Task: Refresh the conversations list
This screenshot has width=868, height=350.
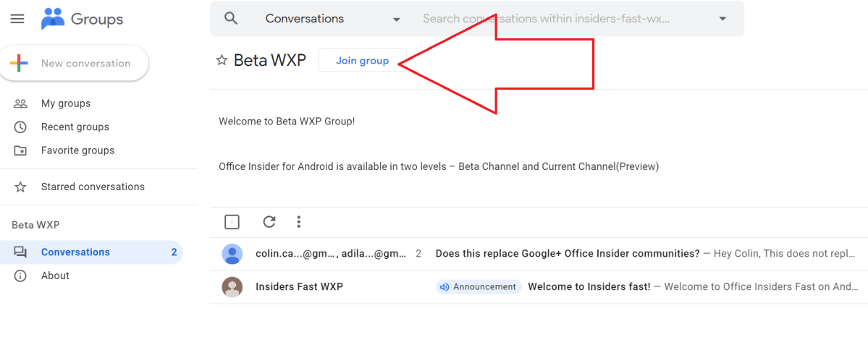Action: coord(269,222)
